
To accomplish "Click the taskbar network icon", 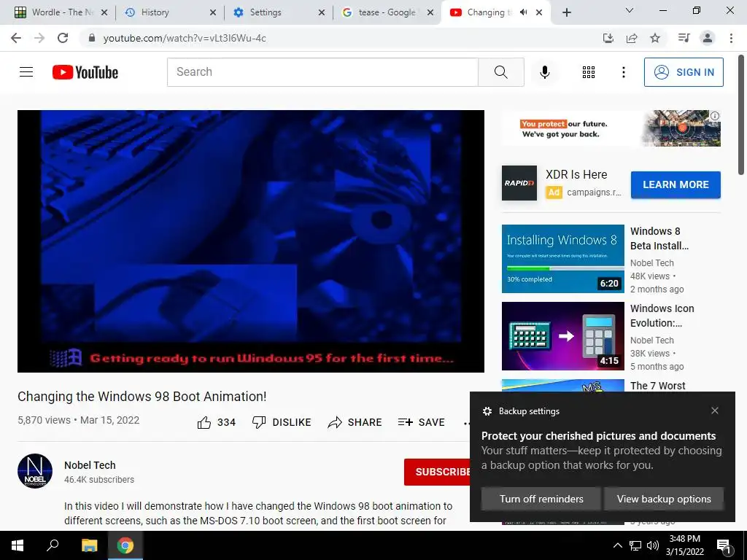I will point(635,545).
